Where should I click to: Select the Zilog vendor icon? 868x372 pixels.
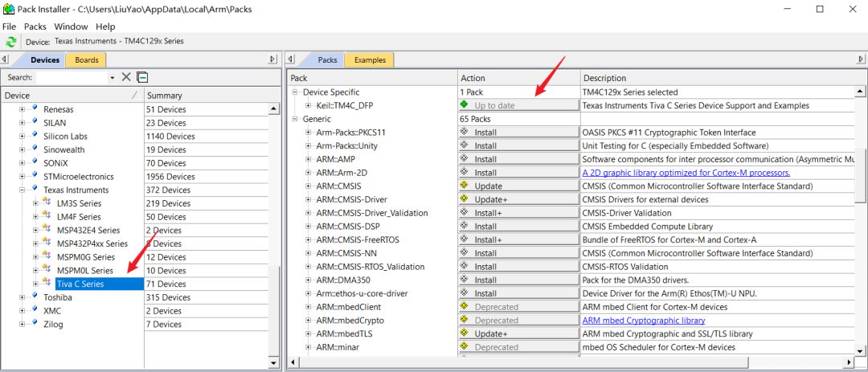[x=35, y=324]
